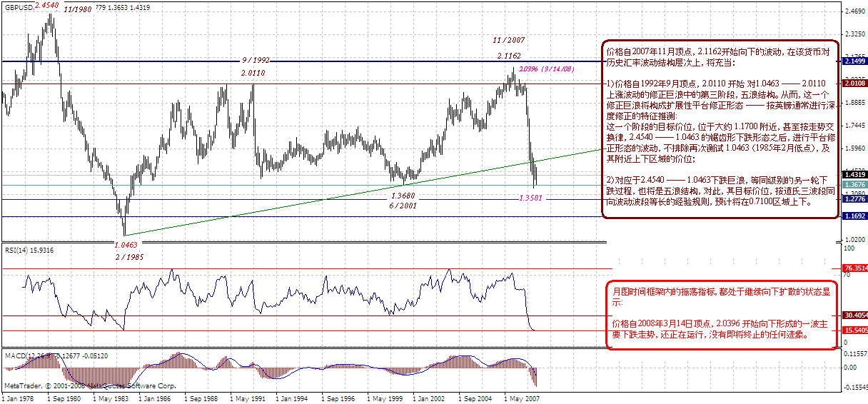The height and width of the screenshot is (404, 868).
Task: Click the 0.11557 MACD scale value
Action: point(854,354)
